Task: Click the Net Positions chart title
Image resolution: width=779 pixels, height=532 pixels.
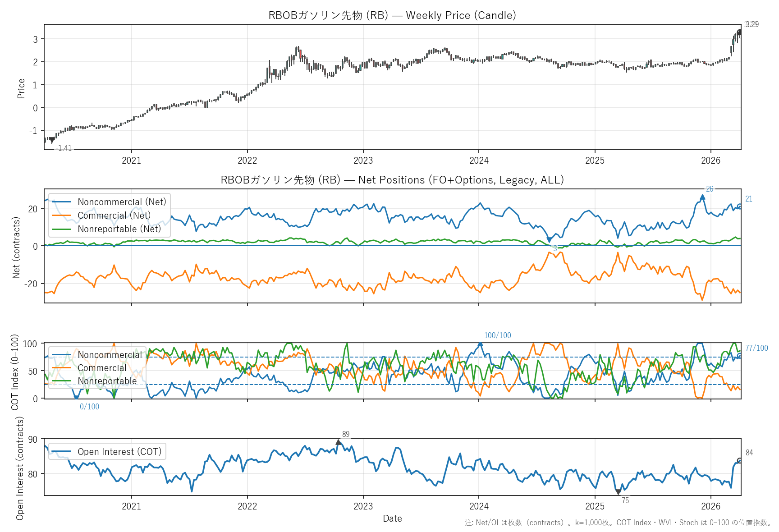Action: coord(392,180)
